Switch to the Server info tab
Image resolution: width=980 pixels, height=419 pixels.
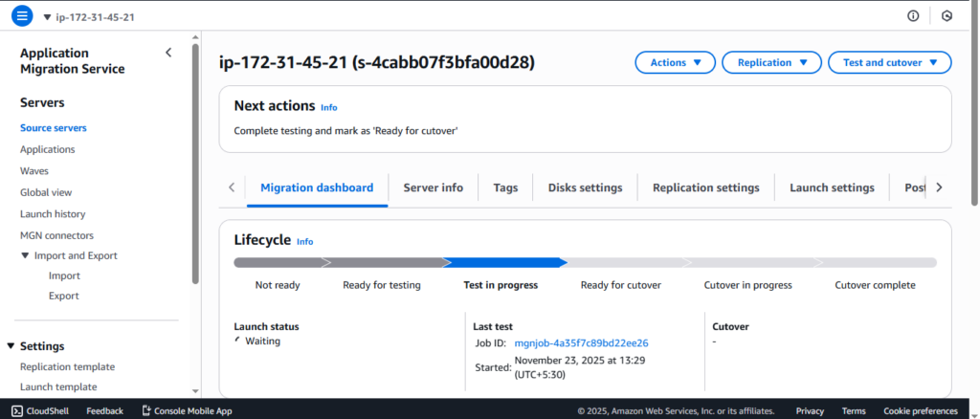click(433, 187)
